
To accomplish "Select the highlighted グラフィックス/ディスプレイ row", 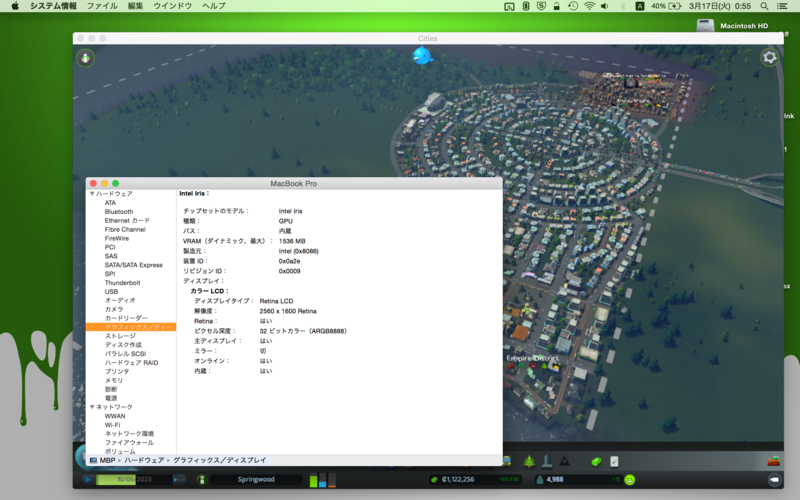I will 131,327.
